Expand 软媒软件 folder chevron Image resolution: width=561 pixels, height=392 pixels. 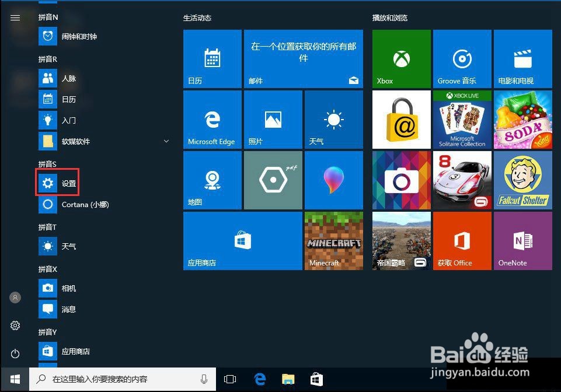[x=166, y=141]
